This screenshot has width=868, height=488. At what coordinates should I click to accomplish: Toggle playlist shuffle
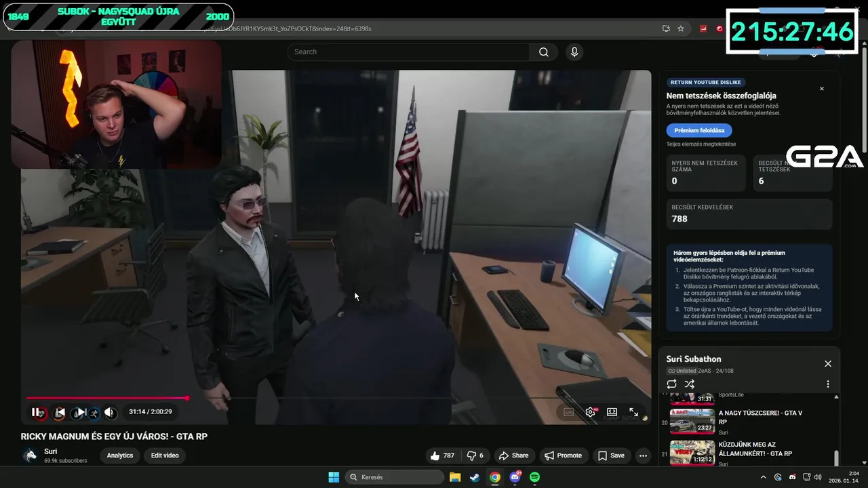click(x=689, y=384)
